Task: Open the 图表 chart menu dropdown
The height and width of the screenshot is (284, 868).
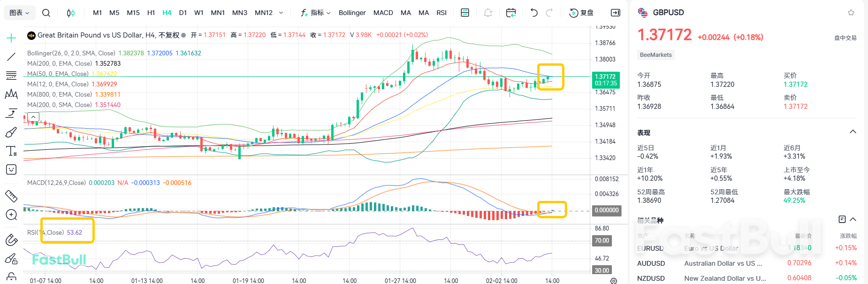Action: point(19,13)
